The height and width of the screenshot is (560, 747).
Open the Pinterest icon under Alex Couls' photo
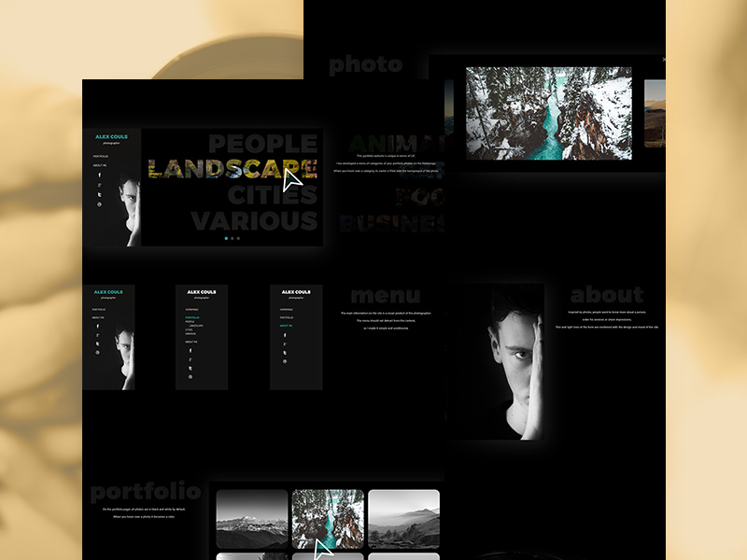click(99, 203)
